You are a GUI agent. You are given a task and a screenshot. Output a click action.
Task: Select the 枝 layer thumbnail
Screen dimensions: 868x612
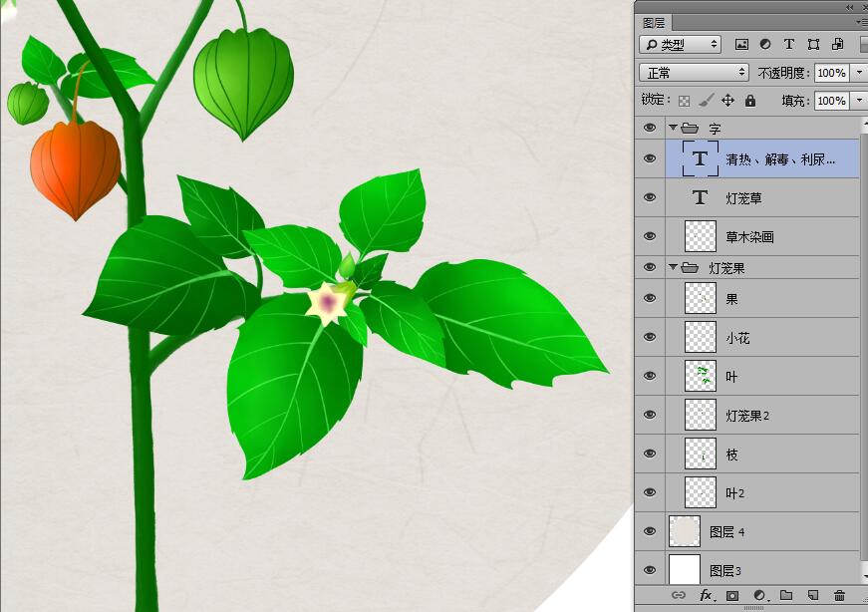(701, 454)
